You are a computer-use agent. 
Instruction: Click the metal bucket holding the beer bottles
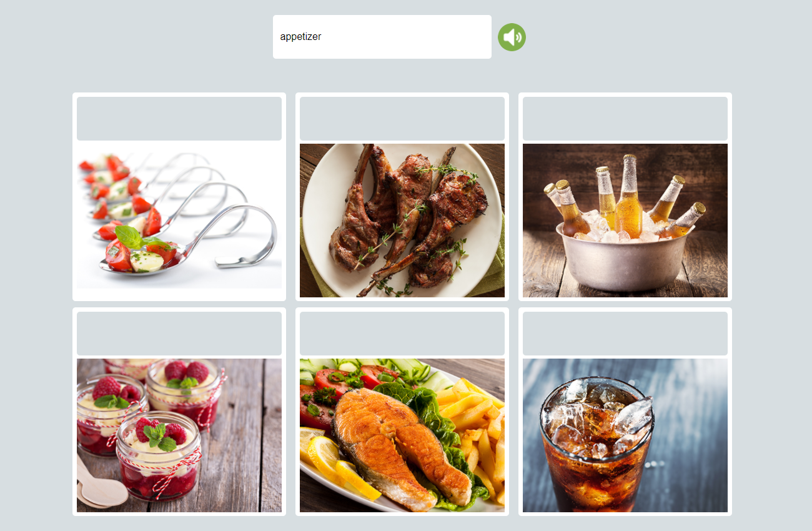(625, 258)
